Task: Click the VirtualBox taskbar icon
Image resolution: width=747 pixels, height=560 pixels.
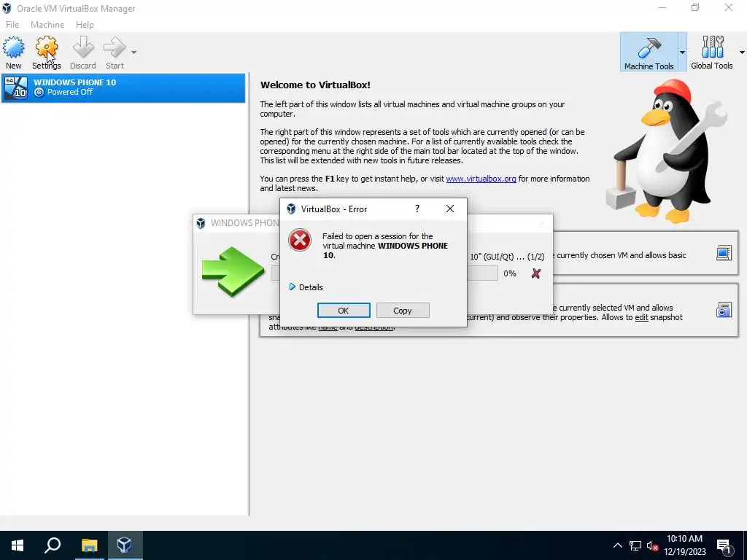Action: click(124, 545)
